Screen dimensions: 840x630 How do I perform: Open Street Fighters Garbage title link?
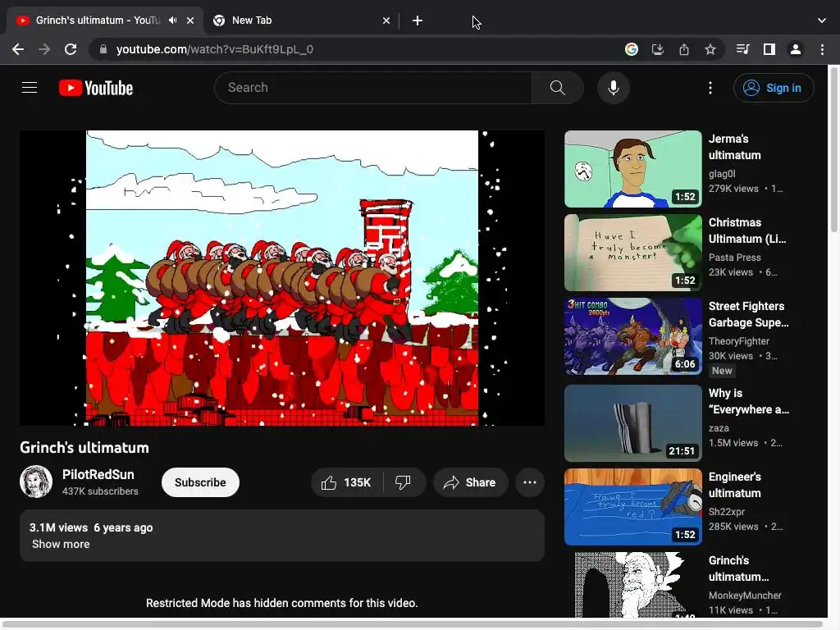pos(748,314)
